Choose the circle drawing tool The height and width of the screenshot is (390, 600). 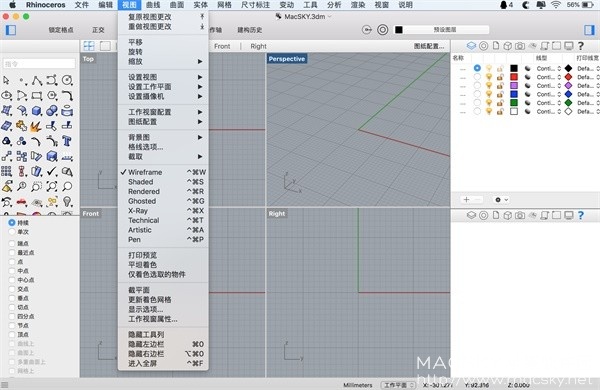coord(67,80)
